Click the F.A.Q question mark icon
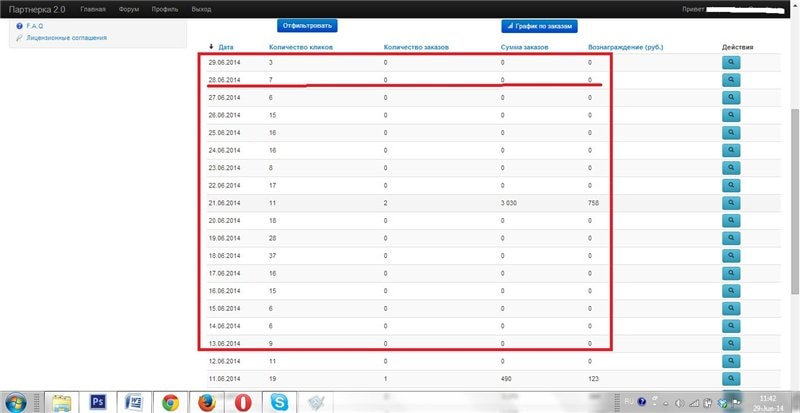 pos(19,26)
